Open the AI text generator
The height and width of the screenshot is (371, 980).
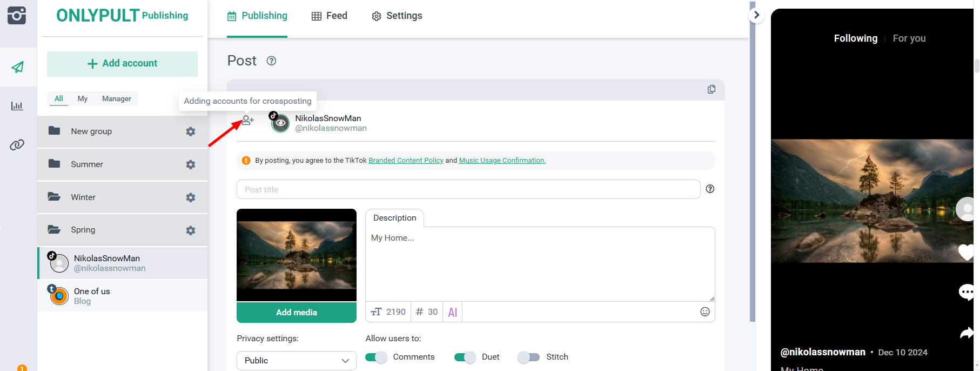(x=453, y=312)
